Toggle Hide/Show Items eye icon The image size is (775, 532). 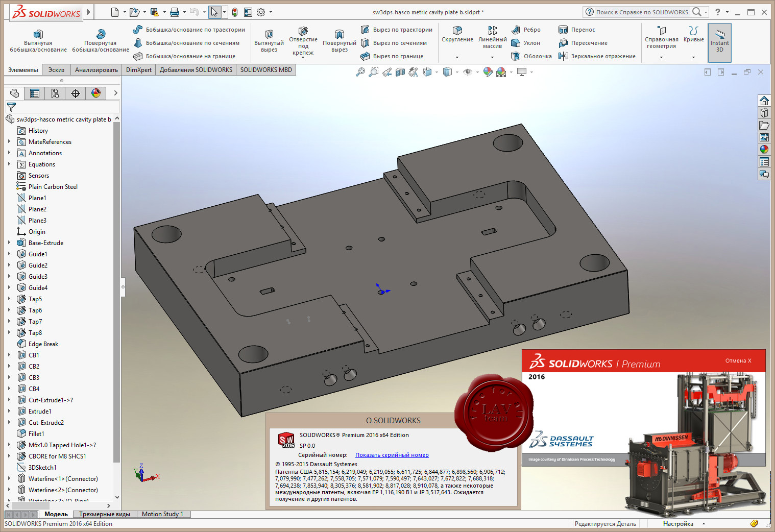467,72
